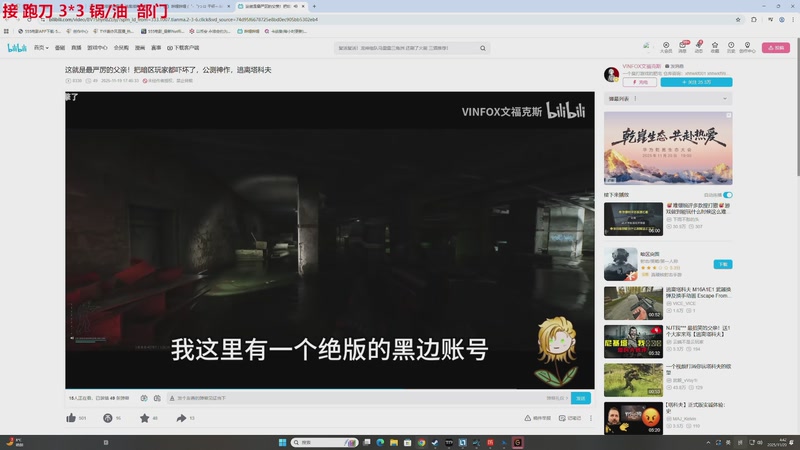Show hidden system tray icons chevron
800x450 pixels.
pos(708,442)
